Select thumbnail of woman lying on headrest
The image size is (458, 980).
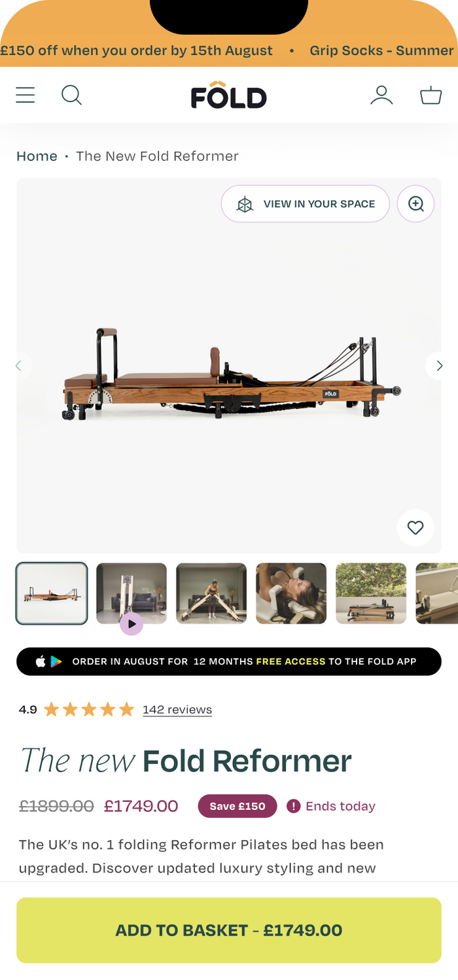tap(291, 593)
